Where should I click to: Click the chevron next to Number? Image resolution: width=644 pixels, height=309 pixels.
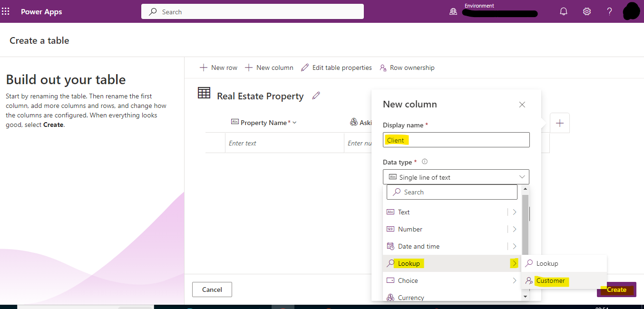tap(515, 229)
